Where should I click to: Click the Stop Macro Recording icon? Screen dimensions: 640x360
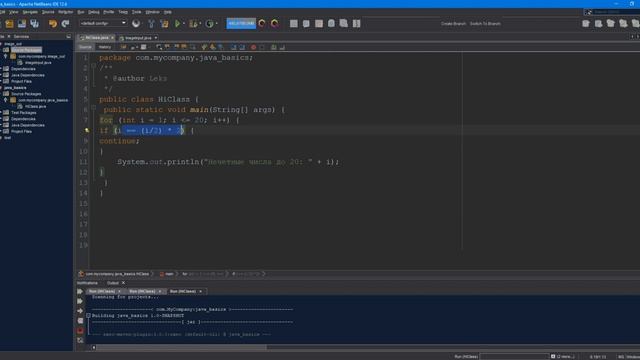pyautogui.click(x=262, y=47)
